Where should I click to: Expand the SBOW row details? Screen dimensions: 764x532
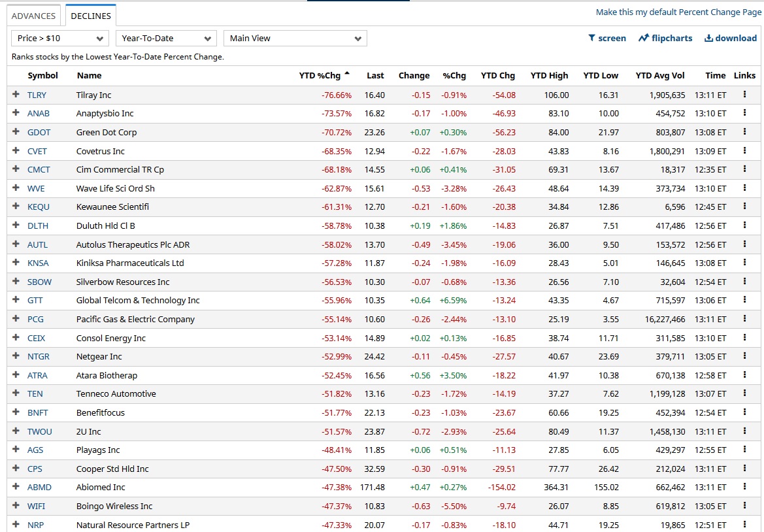click(16, 281)
